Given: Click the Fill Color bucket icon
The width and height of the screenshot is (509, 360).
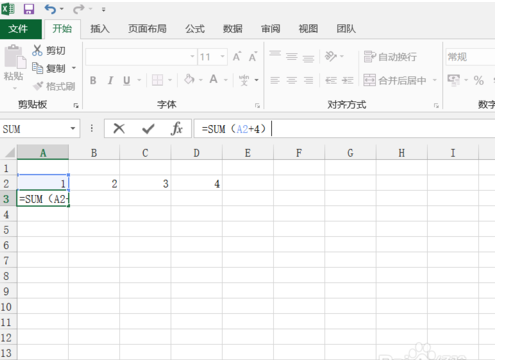Looking at the screenshot, I should 189,80.
